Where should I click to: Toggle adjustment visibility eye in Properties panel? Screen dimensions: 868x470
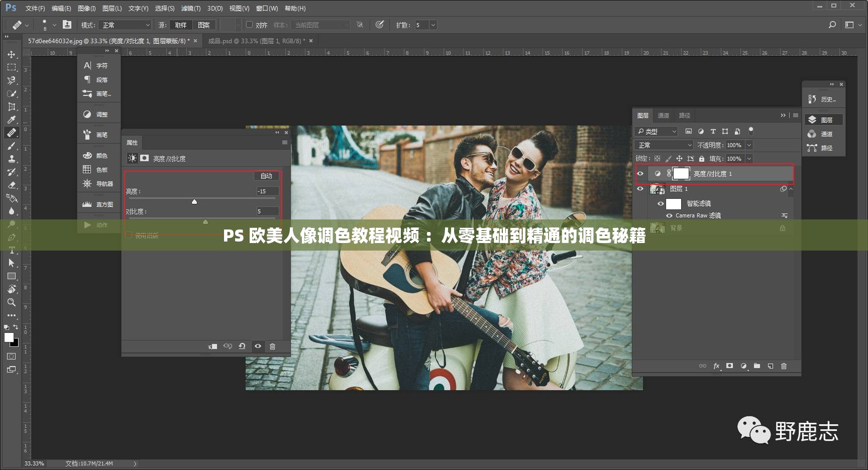[x=258, y=346]
